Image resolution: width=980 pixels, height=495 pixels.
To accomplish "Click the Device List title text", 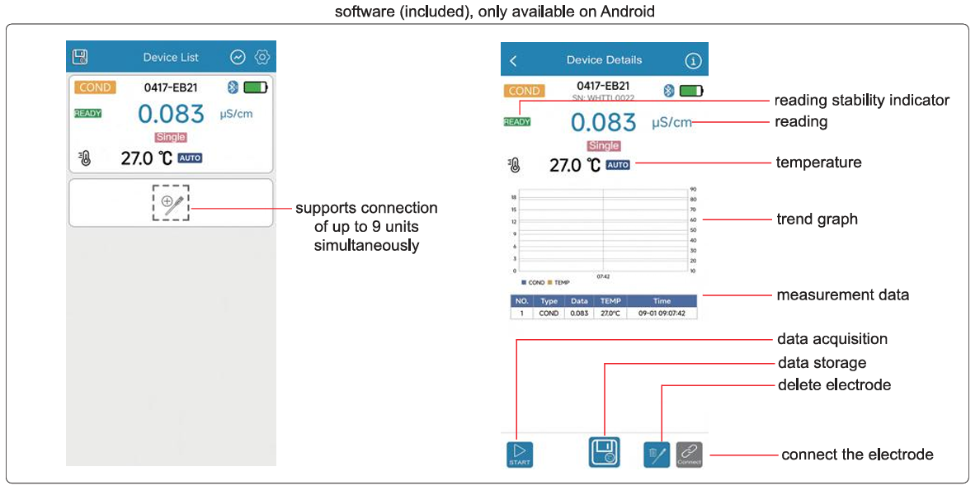I will [x=171, y=58].
